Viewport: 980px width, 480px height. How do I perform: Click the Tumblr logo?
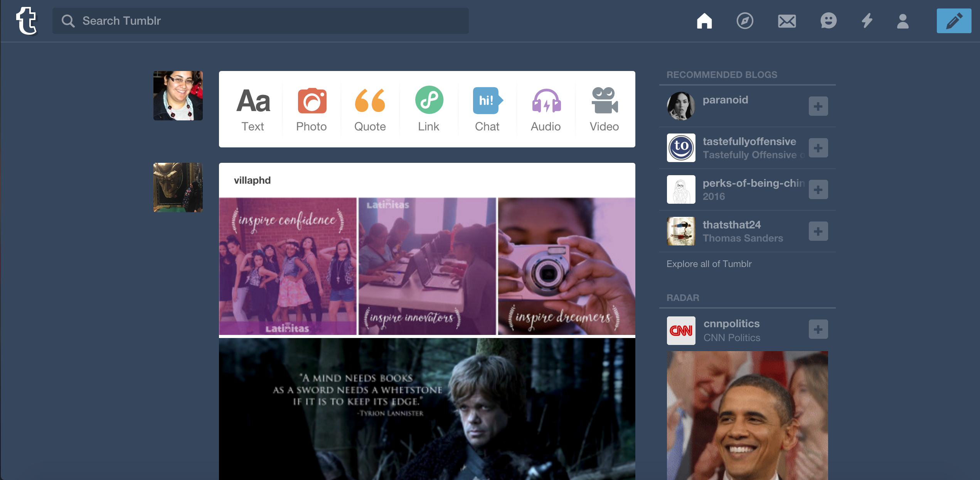(x=27, y=21)
